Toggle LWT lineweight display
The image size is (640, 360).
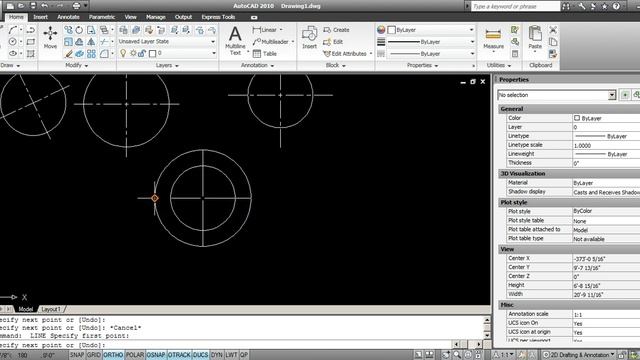click(231, 355)
